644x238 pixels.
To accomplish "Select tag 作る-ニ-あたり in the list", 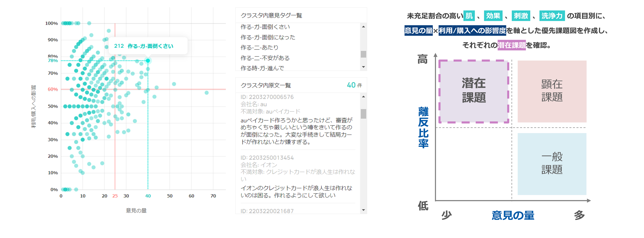I will [x=259, y=48].
